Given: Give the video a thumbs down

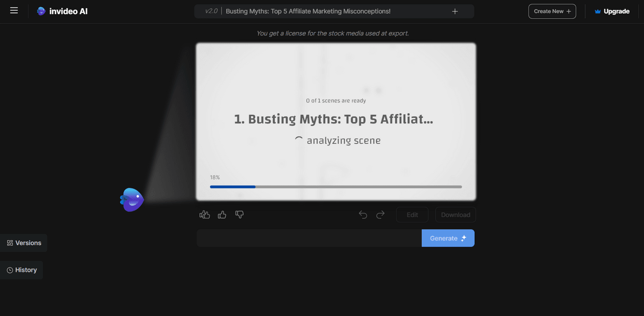Looking at the screenshot, I should click(239, 214).
